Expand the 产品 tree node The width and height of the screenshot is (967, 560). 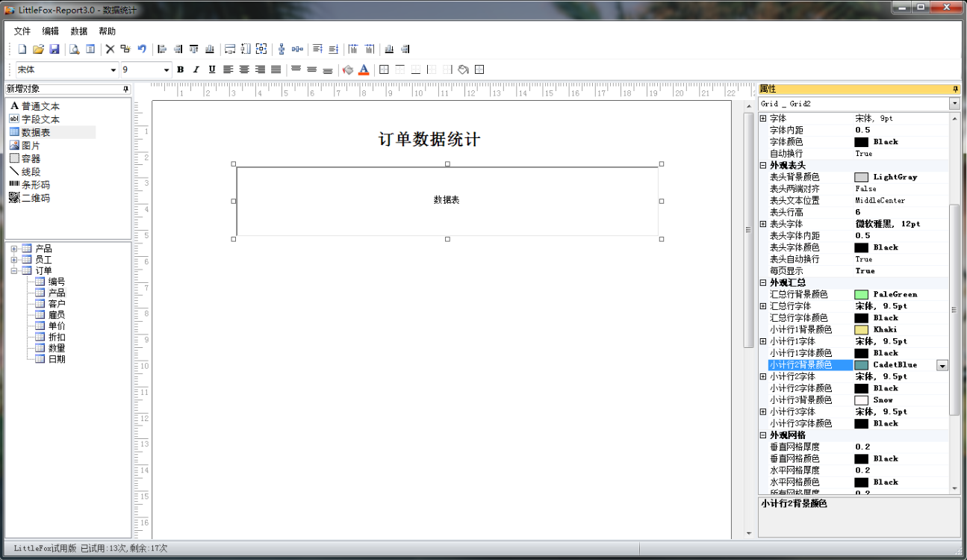coord(13,249)
